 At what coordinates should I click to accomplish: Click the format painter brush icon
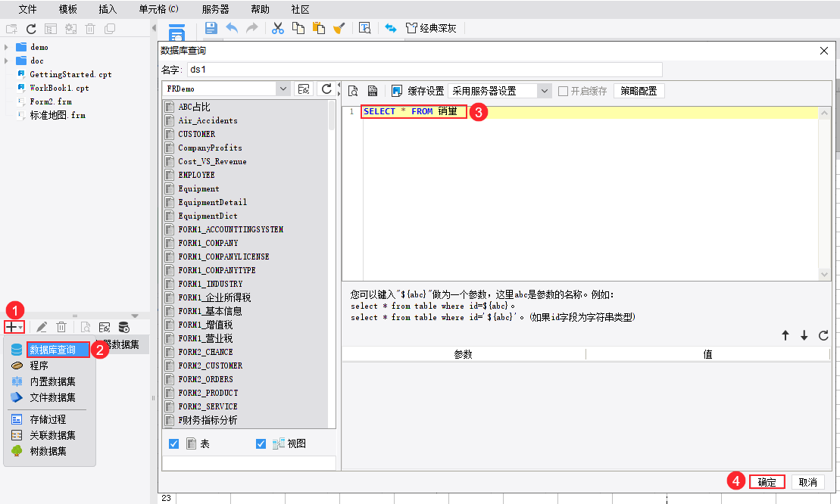339,28
